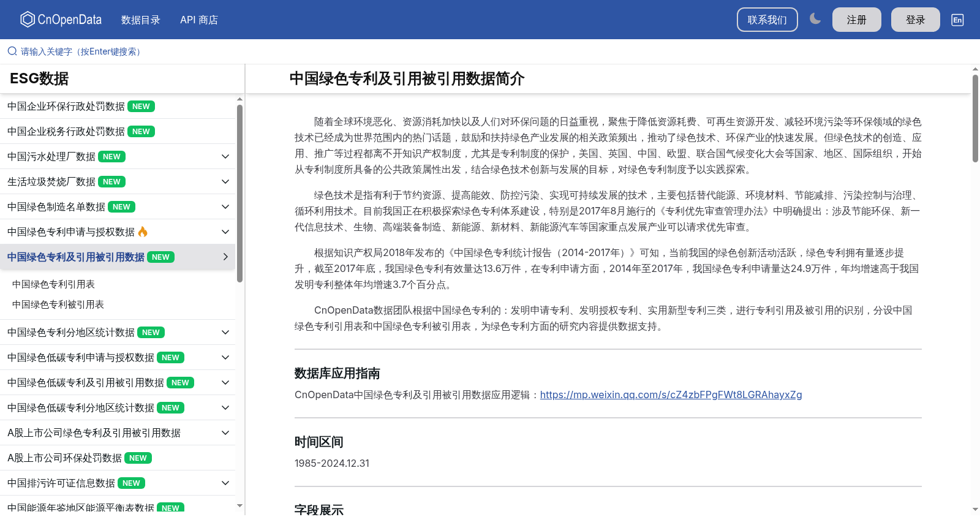Expand A股上市公司绿色专利及引用被引用数据 chevron
This screenshot has height=525, width=980.
pyautogui.click(x=225, y=433)
